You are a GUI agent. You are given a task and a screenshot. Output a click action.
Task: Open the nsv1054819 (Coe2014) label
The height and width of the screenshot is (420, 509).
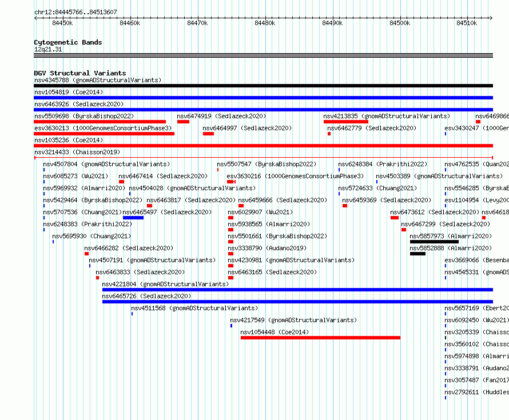click(69, 92)
